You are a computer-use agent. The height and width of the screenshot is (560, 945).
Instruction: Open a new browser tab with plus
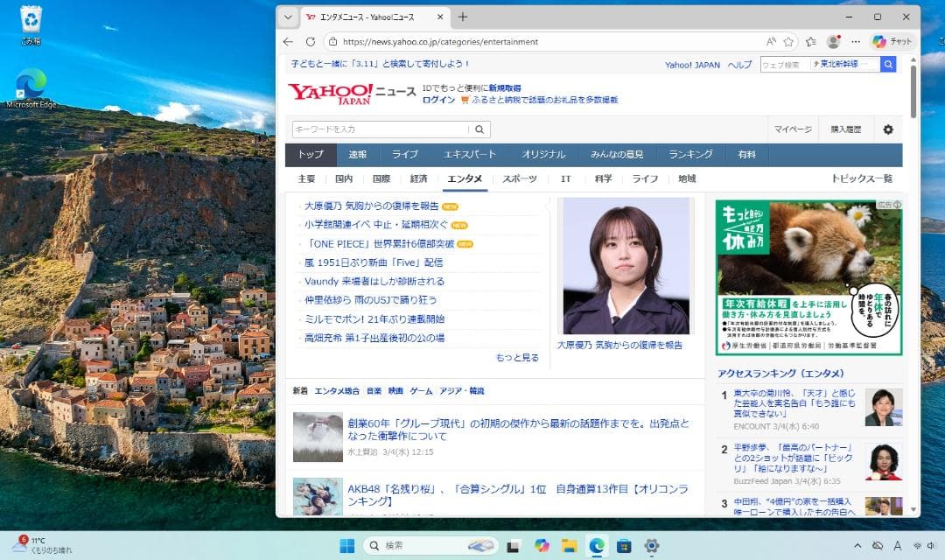[x=463, y=17]
